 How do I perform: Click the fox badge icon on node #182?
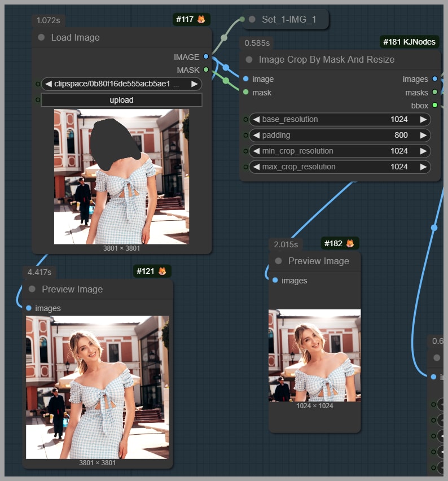pos(350,243)
